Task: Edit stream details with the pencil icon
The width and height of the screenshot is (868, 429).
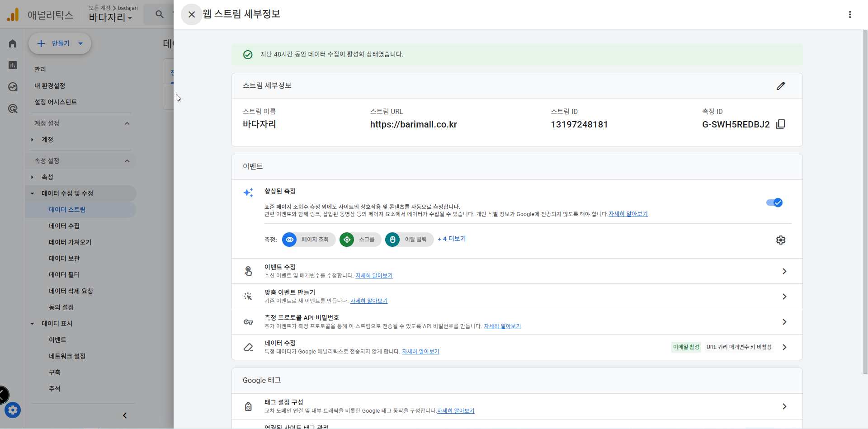Action: point(781,86)
